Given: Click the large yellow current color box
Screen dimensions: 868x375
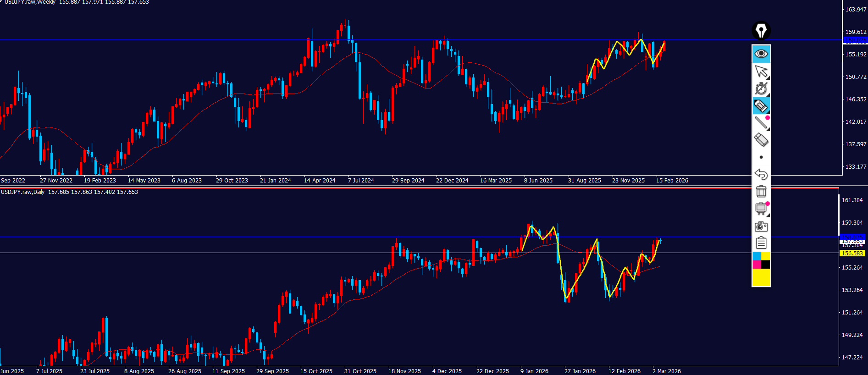Looking at the screenshot, I should click(x=761, y=278).
